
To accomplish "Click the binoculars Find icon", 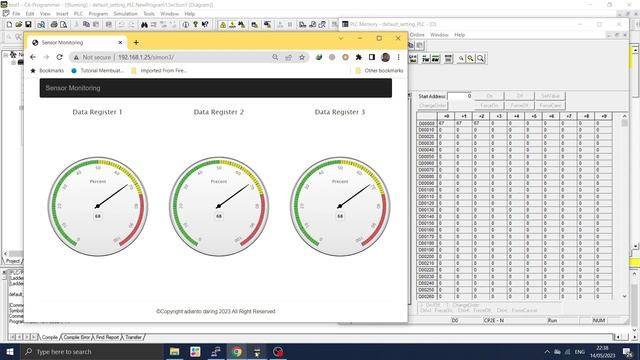I will 144,24.
